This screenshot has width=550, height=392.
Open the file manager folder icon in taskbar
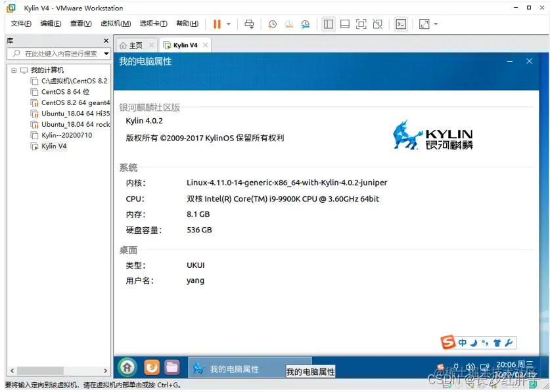172,368
